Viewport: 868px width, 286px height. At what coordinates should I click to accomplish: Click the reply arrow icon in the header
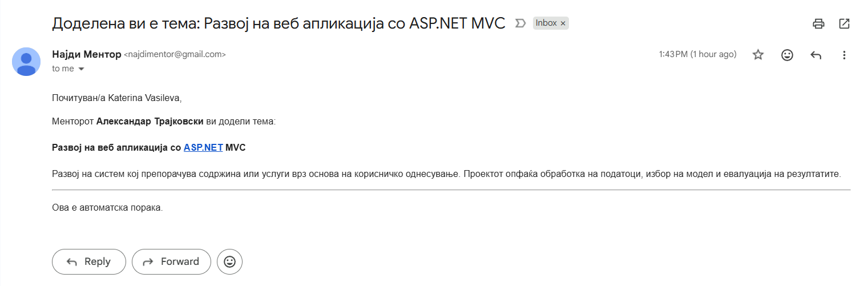(x=815, y=55)
